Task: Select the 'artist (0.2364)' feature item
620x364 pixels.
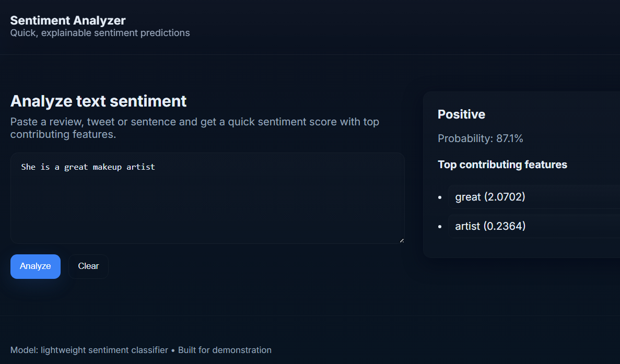Action: [x=490, y=226]
